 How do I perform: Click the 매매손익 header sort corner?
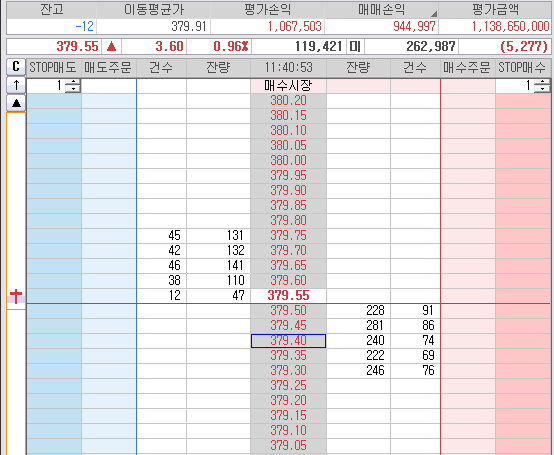[434, 14]
